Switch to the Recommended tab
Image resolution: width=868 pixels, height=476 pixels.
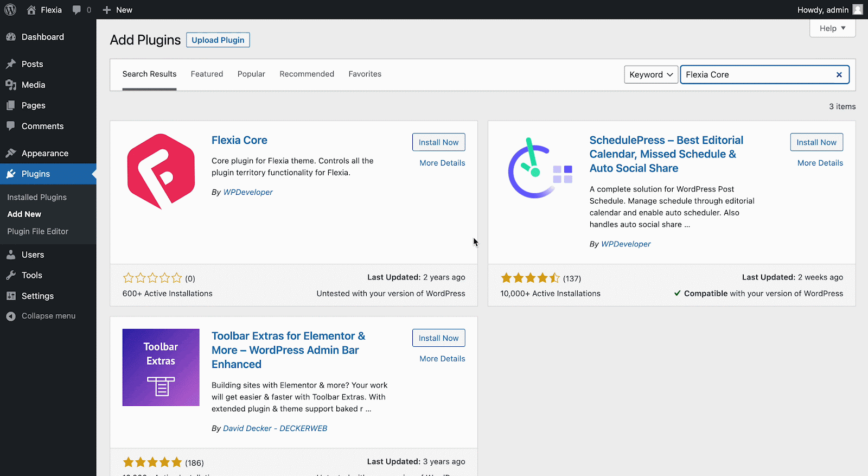pyautogui.click(x=307, y=74)
